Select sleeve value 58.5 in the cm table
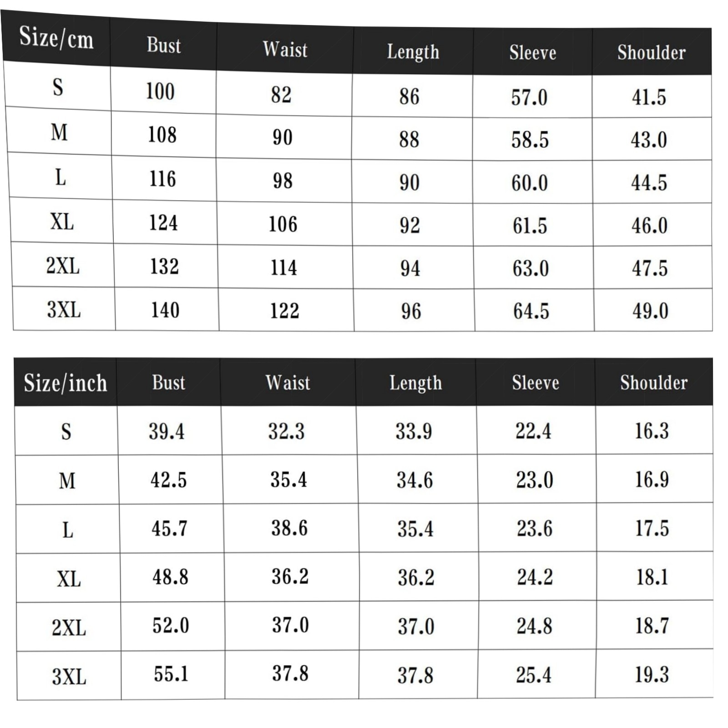The height and width of the screenshot is (728, 728). pyautogui.click(x=530, y=140)
